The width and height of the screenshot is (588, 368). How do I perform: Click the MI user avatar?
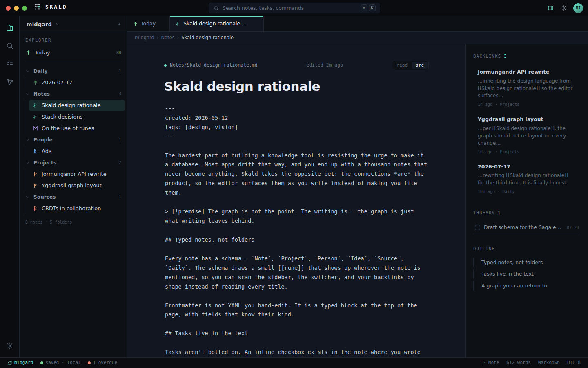(578, 8)
